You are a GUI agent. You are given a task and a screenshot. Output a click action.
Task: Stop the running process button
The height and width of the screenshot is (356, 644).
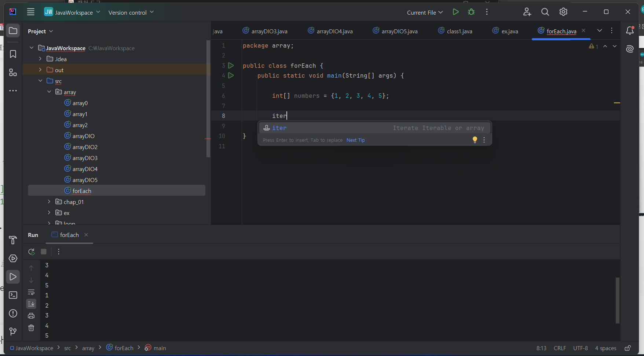pyautogui.click(x=44, y=252)
